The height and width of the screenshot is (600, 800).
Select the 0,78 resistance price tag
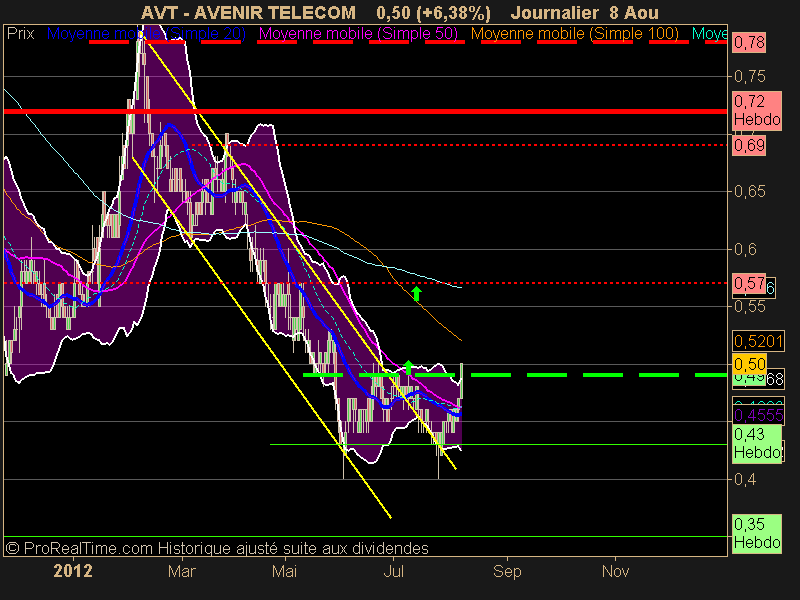(x=749, y=42)
